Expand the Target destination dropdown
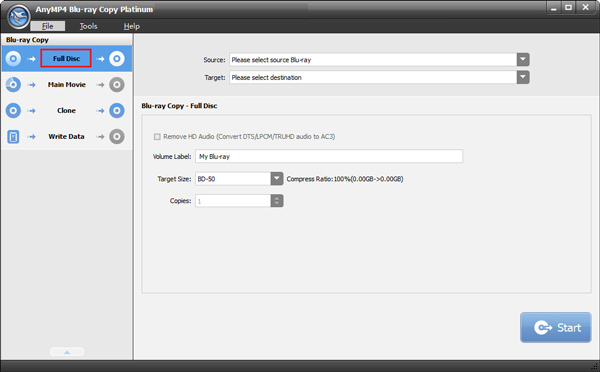Image resolution: width=600 pixels, height=372 pixels. coord(523,77)
